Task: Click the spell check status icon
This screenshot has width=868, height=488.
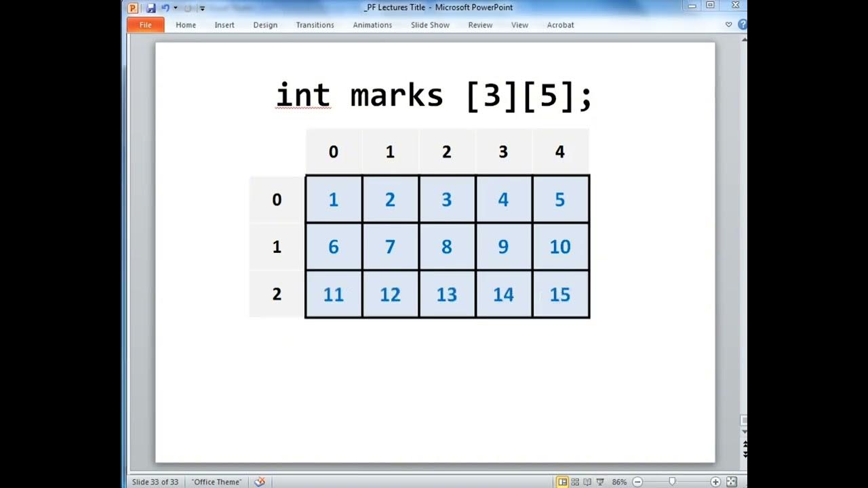Action: click(259, 482)
